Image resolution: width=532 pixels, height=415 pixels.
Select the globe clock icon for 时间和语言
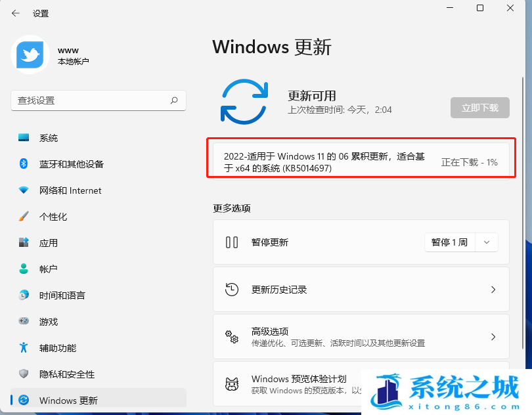point(24,295)
